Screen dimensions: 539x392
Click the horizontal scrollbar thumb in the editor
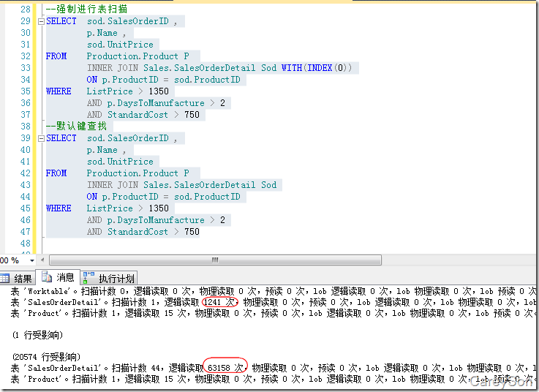[215, 260]
